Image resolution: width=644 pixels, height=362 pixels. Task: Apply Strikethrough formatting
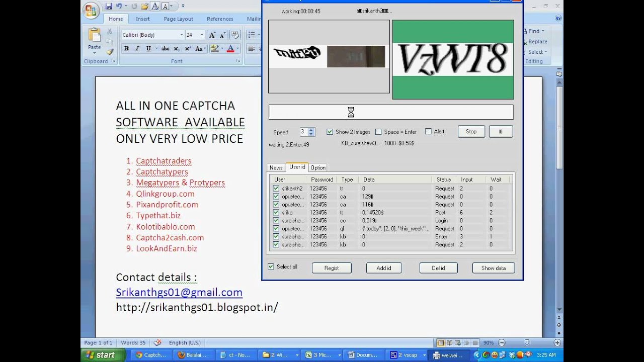click(165, 49)
